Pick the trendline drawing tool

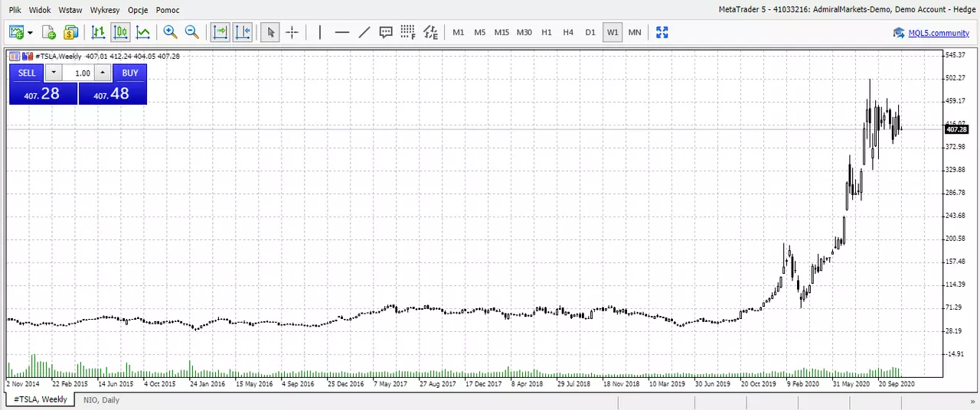[364, 32]
